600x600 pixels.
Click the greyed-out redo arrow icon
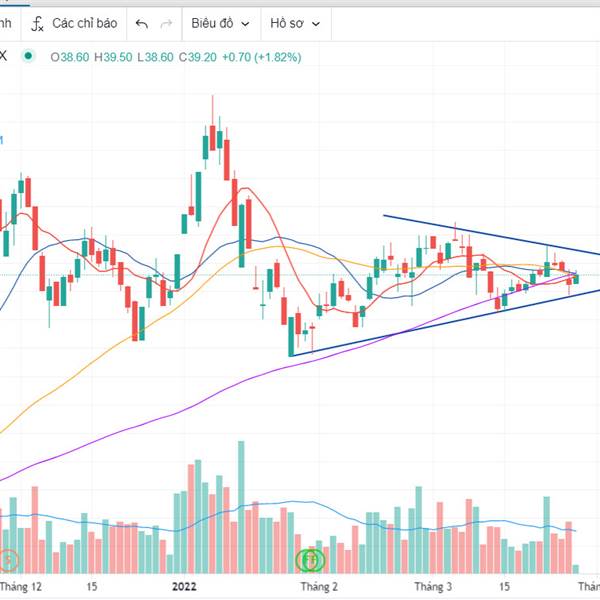tap(166, 24)
